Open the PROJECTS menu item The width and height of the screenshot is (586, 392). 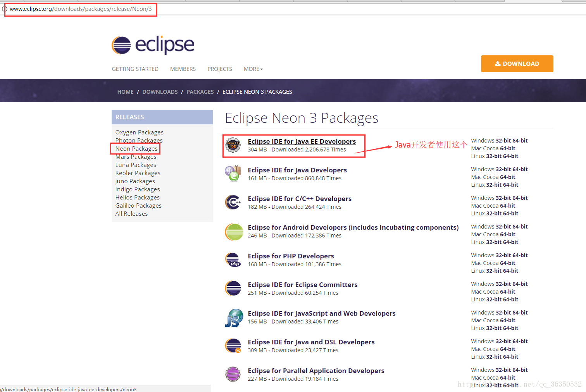tap(220, 69)
